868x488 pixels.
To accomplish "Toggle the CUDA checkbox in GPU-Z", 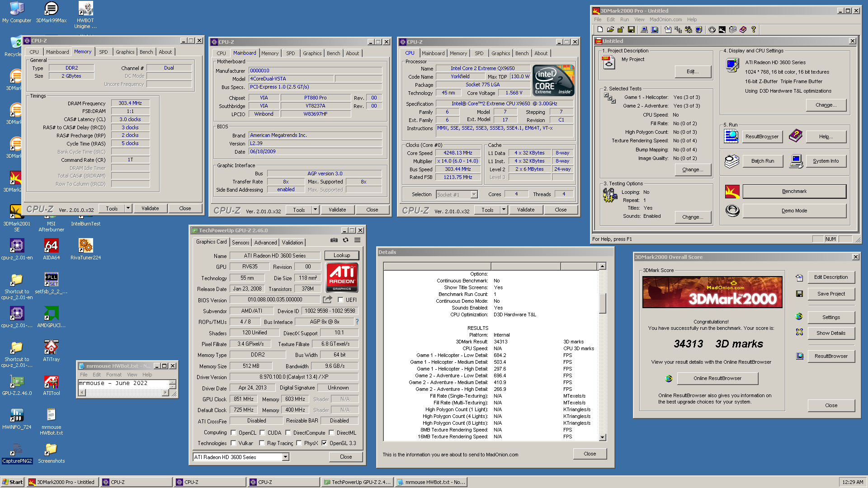I will [x=262, y=432].
